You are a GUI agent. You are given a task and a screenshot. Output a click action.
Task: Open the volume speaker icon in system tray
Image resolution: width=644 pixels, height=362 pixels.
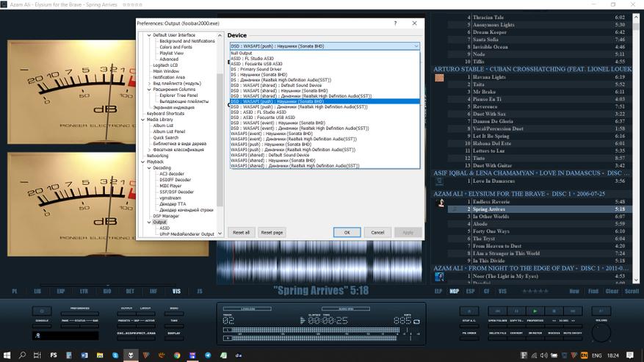pos(544,355)
